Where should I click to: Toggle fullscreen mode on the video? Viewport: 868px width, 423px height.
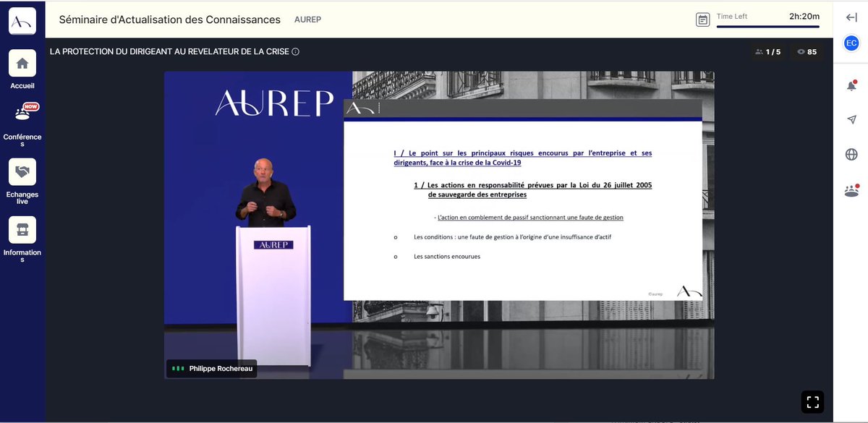(812, 401)
